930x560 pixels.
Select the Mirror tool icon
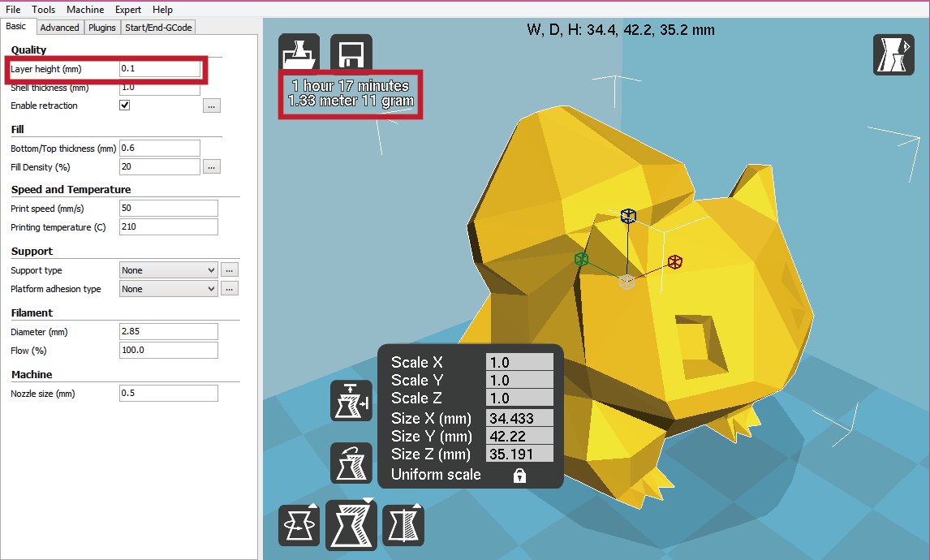(x=403, y=525)
